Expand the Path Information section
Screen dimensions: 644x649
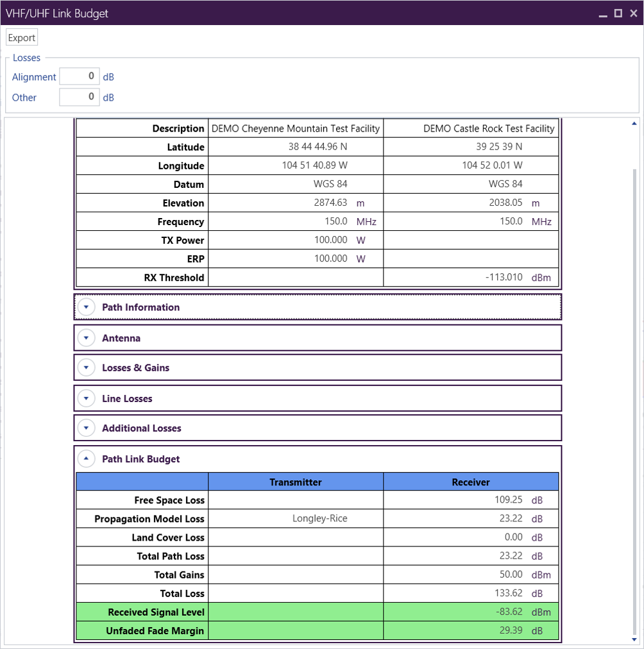[x=86, y=307]
